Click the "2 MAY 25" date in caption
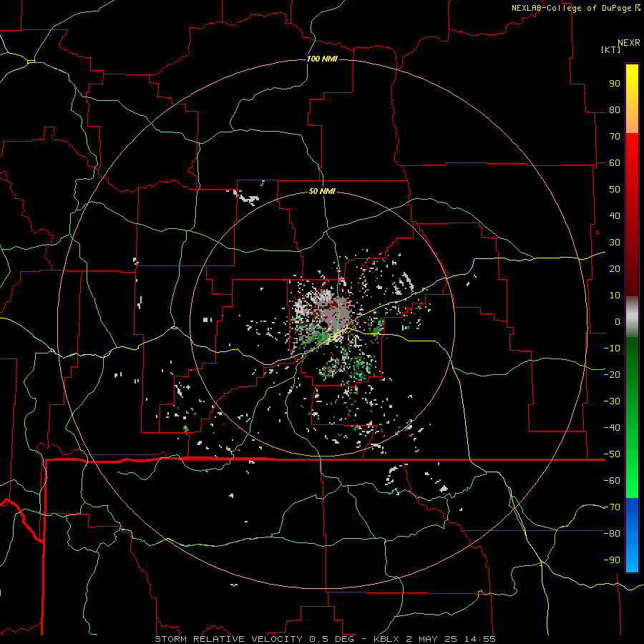Viewport: 644px width, 644px height. [x=431, y=639]
